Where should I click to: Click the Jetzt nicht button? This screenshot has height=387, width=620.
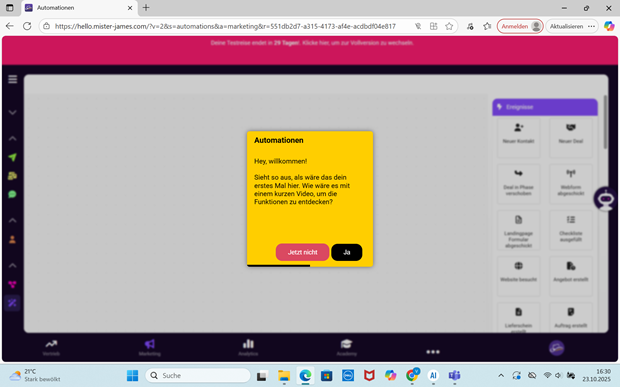pyautogui.click(x=302, y=252)
